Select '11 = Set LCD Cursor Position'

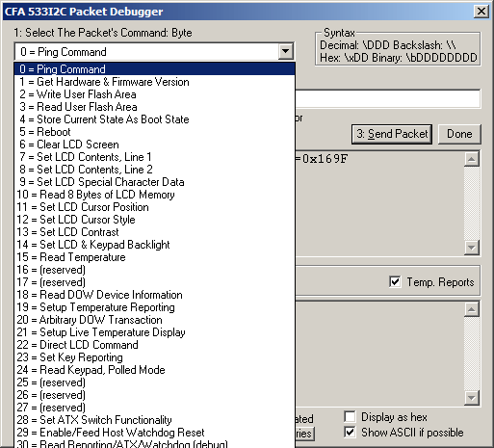[154, 207]
